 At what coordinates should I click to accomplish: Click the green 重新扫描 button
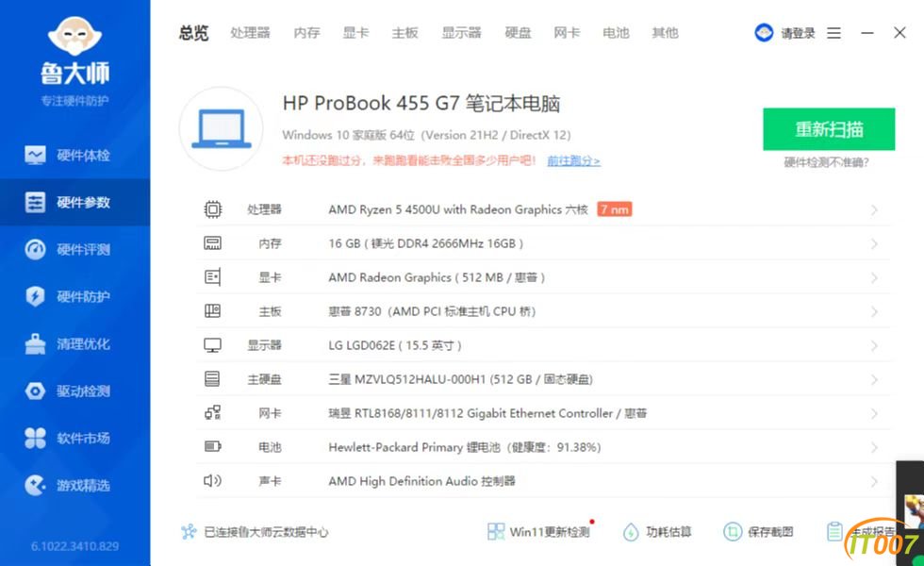coord(829,129)
